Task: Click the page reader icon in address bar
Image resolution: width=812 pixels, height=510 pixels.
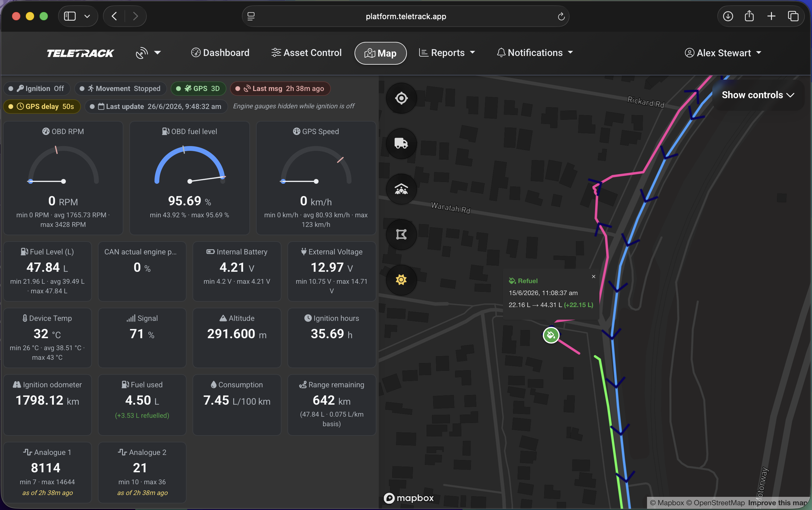Action: tap(251, 16)
